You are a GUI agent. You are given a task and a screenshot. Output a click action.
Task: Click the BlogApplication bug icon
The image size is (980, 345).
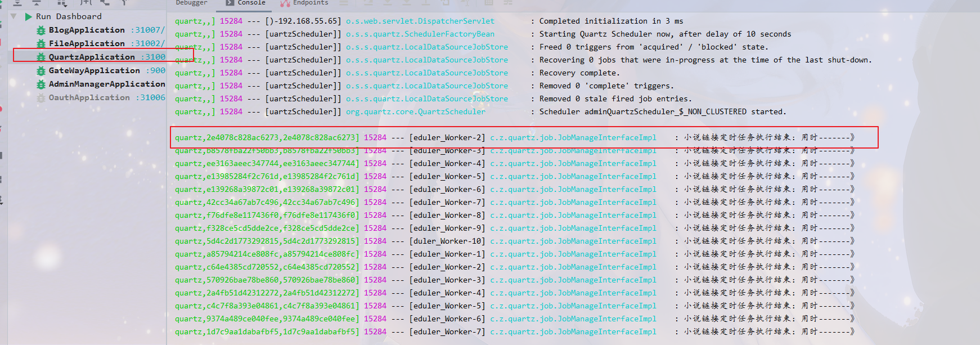(41, 30)
